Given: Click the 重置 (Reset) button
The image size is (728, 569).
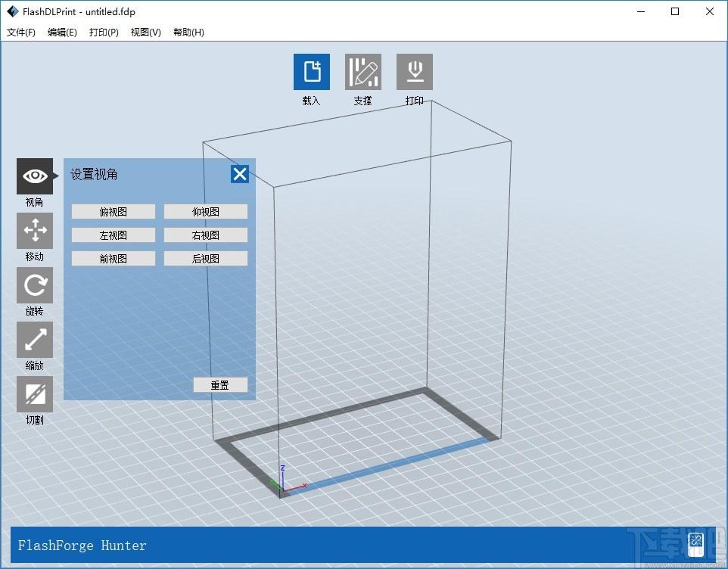Looking at the screenshot, I should (220, 385).
